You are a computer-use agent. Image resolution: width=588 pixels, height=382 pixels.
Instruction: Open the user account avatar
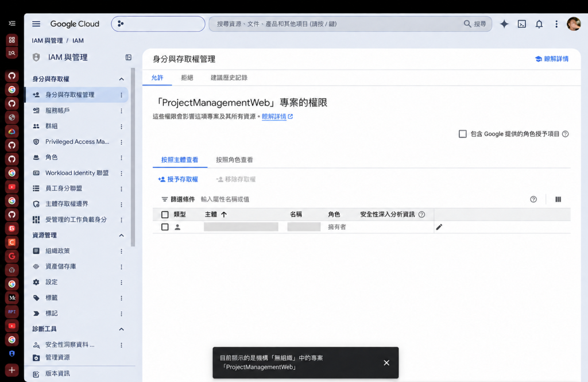[574, 24]
